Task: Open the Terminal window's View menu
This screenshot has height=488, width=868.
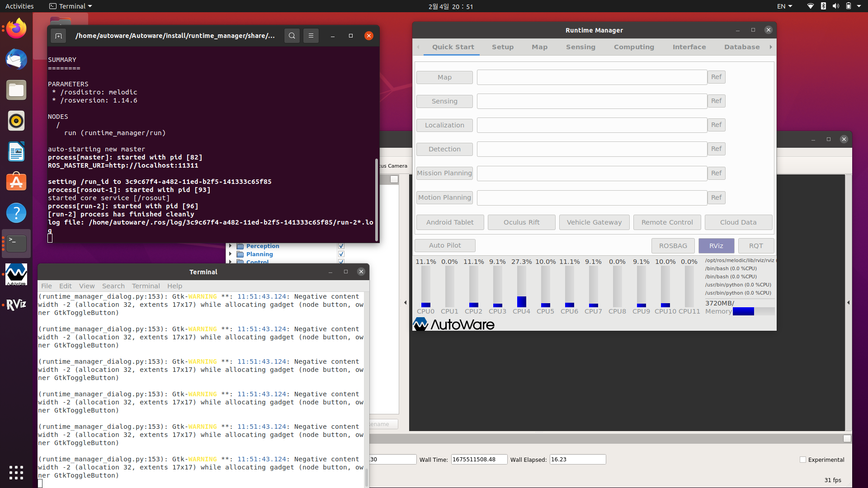Action: click(x=87, y=286)
